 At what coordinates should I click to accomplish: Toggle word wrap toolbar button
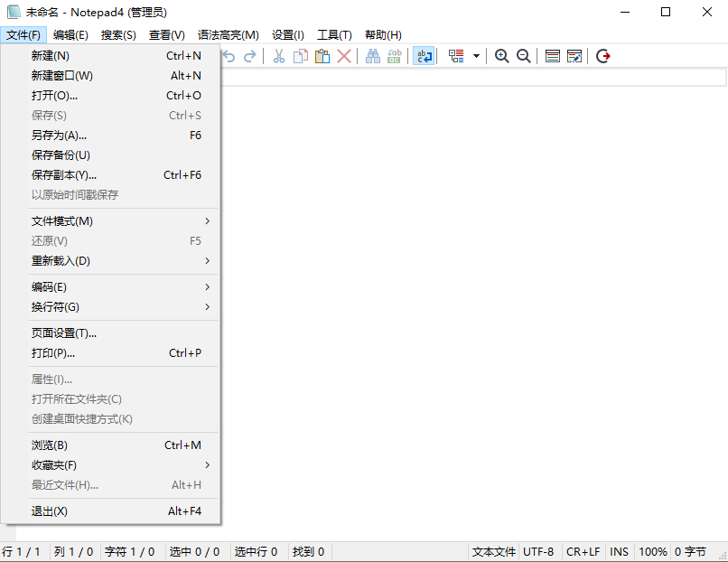(424, 56)
